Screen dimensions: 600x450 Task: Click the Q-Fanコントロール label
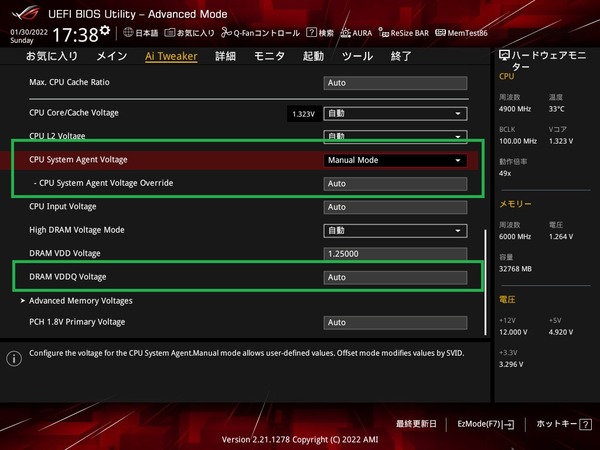click(x=266, y=33)
